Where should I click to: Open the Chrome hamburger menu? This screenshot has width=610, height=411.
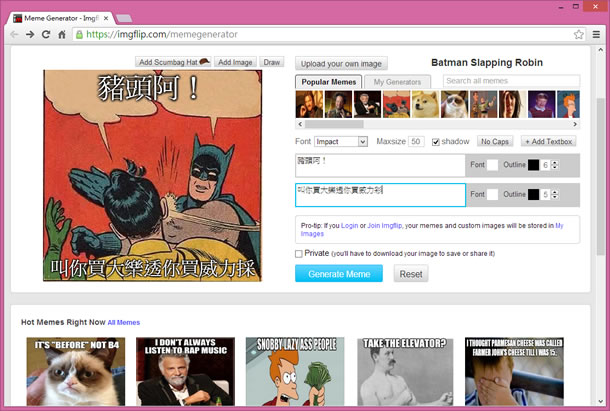coord(596,34)
